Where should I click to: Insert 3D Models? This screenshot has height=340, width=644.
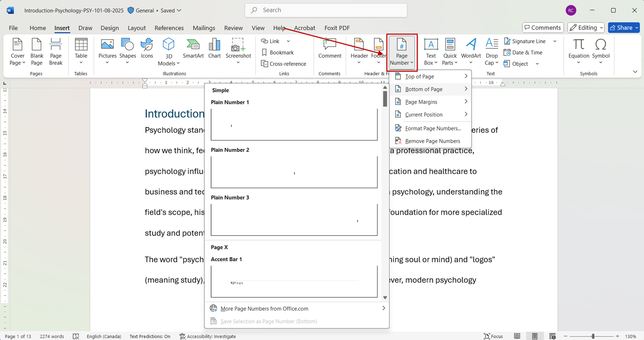pyautogui.click(x=169, y=52)
